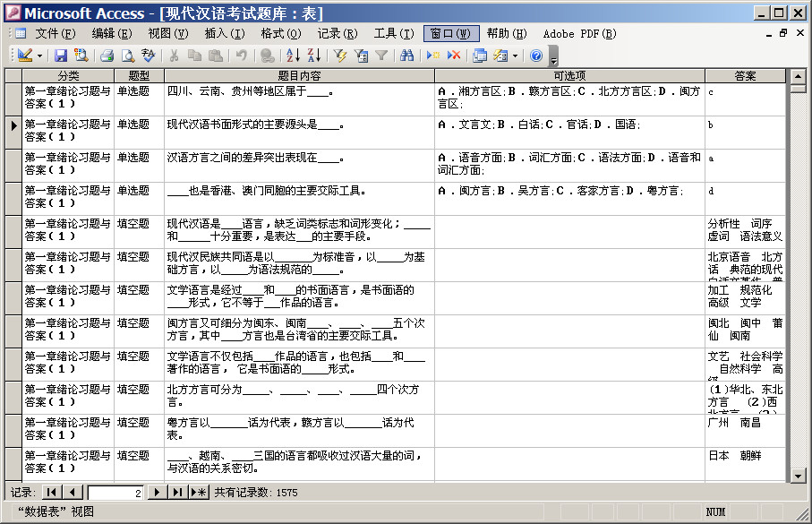This screenshot has width=812, height=524.
Task: Expand the New Object dropdown arrow
Action: click(x=516, y=56)
